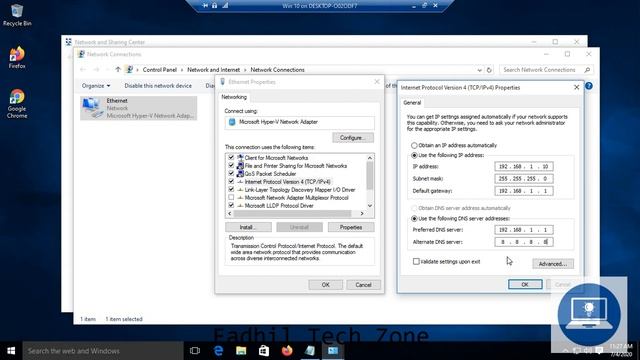The height and width of the screenshot is (360, 640).
Task: Show hidden system tray icons
Action: point(566,351)
